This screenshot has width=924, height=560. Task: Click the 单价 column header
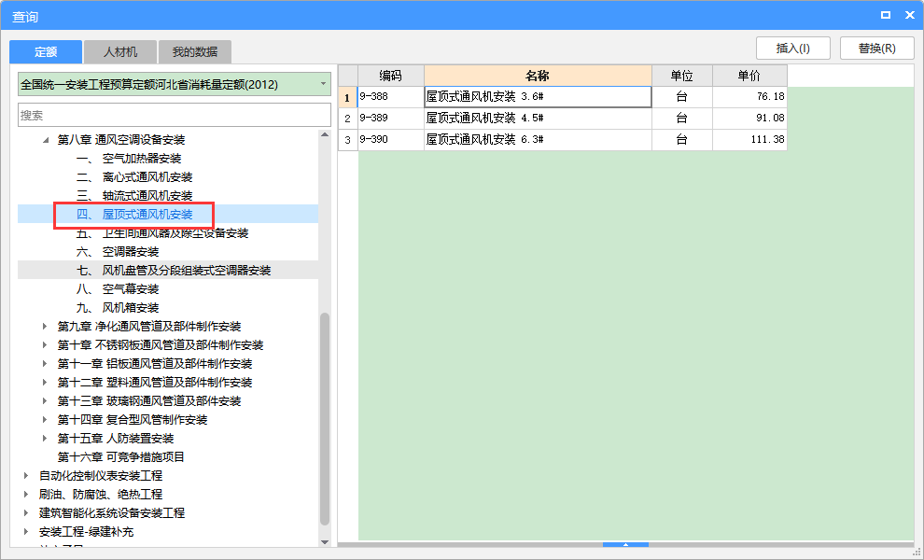point(749,76)
